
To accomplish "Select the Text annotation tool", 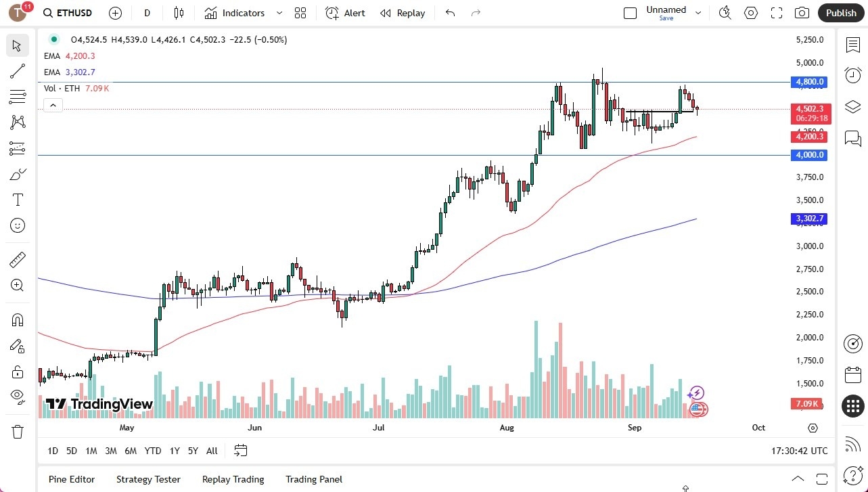I will [17, 199].
